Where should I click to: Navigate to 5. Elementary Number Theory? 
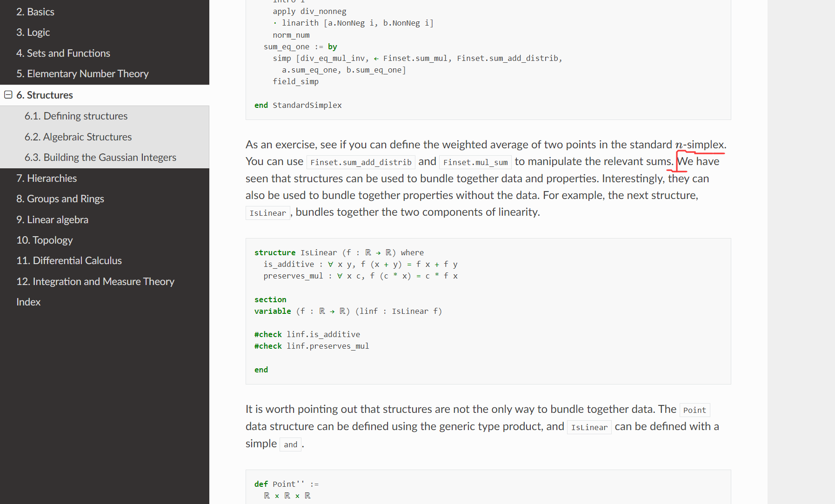pos(82,73)
